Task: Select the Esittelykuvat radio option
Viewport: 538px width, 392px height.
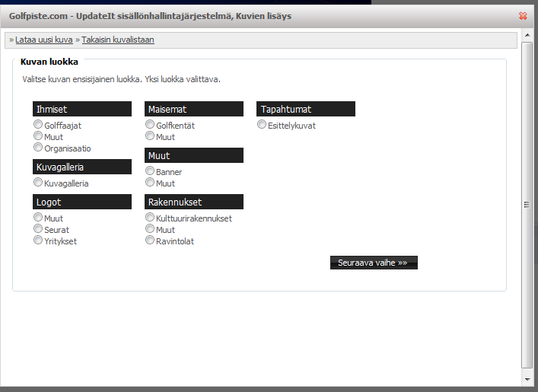Action: [x=262, y=124]
